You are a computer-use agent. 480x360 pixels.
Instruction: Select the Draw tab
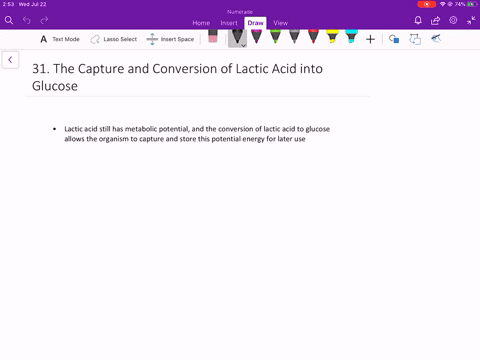[255, 23]
